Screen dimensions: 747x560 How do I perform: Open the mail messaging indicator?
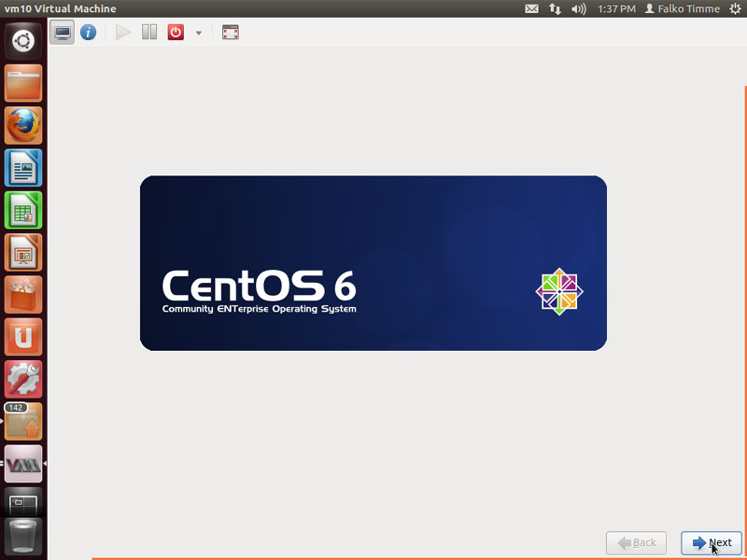point(531,8)
